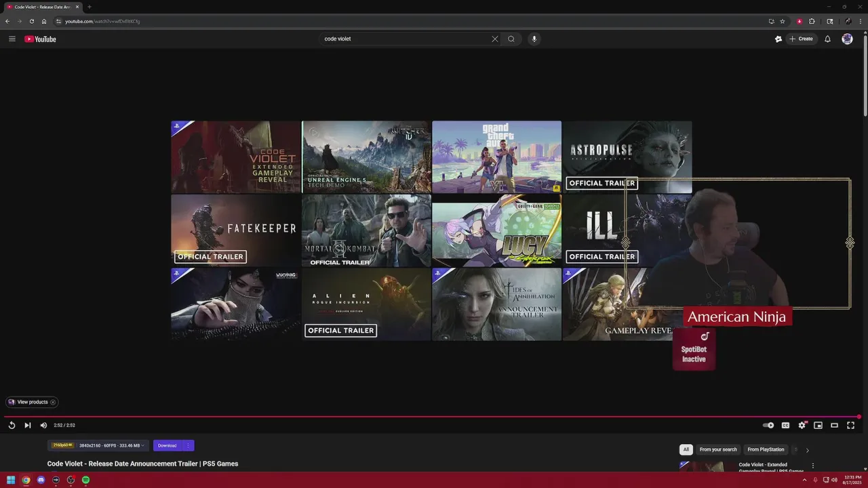
Task: Open the Witcher Unreal Engine 5 Tech Demo thumbnail
Action: coord(366,157)
